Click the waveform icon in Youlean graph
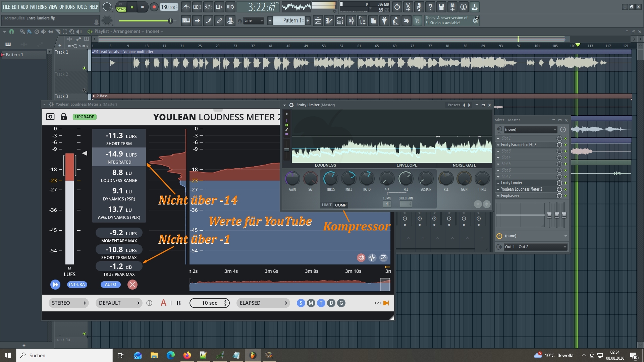644x362 pixels. [372, 258]
